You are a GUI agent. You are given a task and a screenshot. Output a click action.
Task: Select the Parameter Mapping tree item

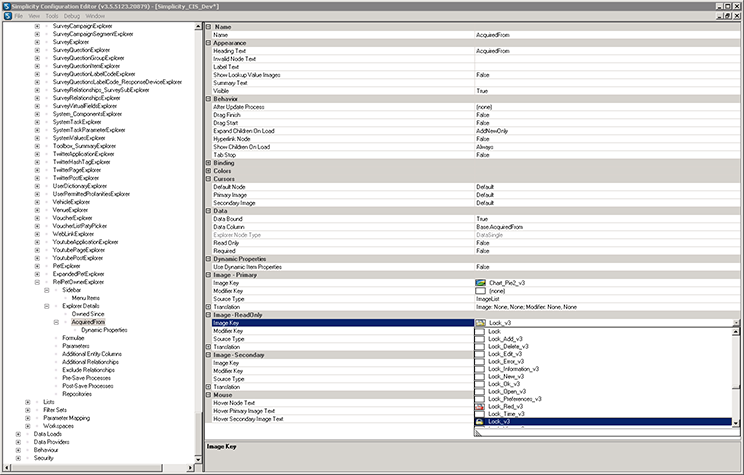click(x=66, y=418)
